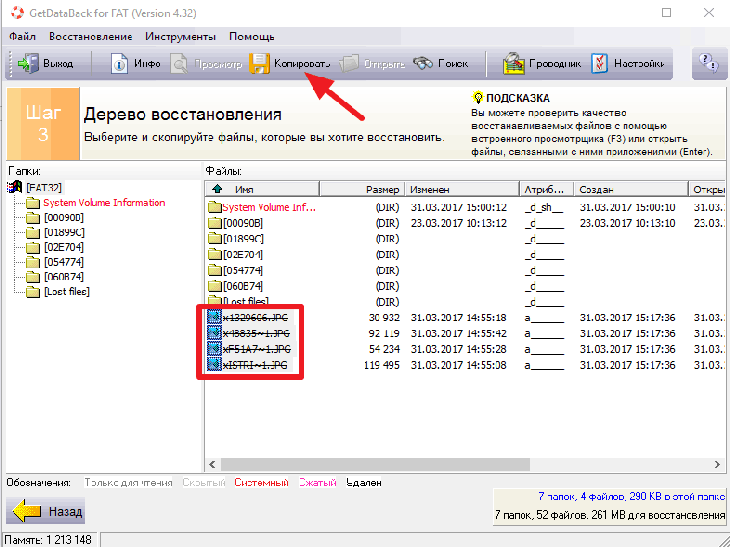Click System Volume Inf... folder icon in files
Viewport: 730px width, 547px height.
click(x=215, y=207)
